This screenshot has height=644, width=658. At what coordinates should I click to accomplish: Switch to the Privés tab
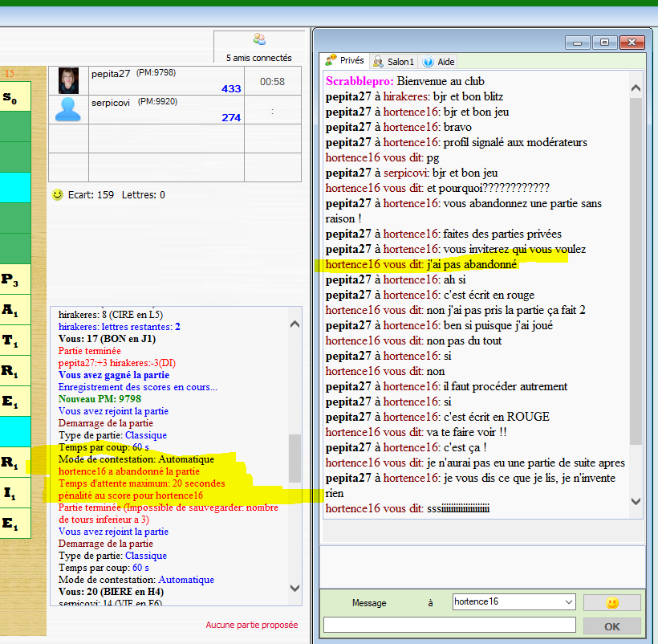click(344, 61)
